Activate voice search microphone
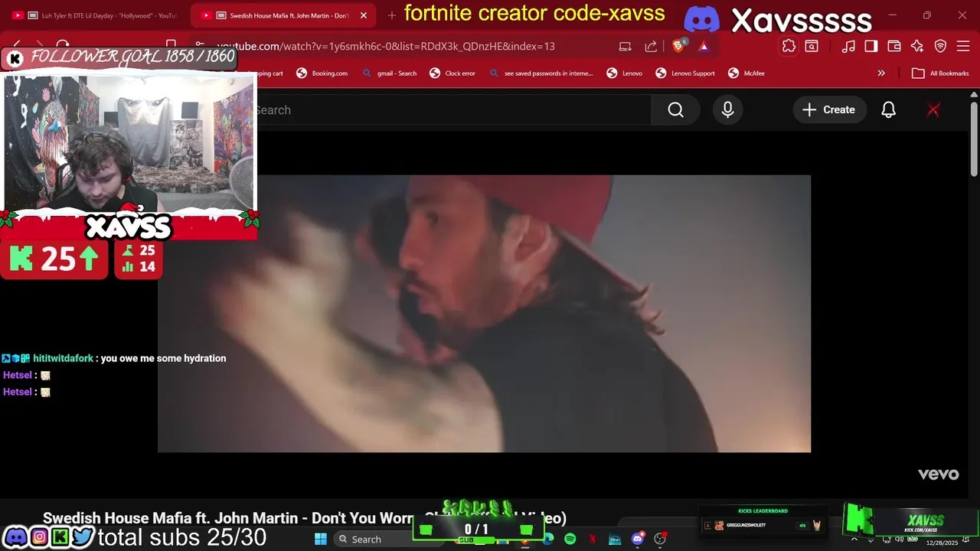This screenshot has width=980, height=551. 727,110
